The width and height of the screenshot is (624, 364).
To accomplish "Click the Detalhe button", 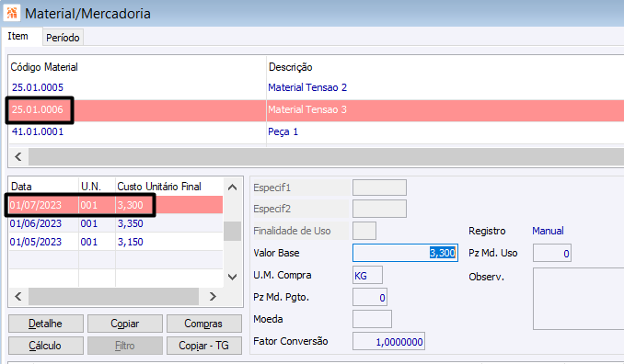I will 46,324.
